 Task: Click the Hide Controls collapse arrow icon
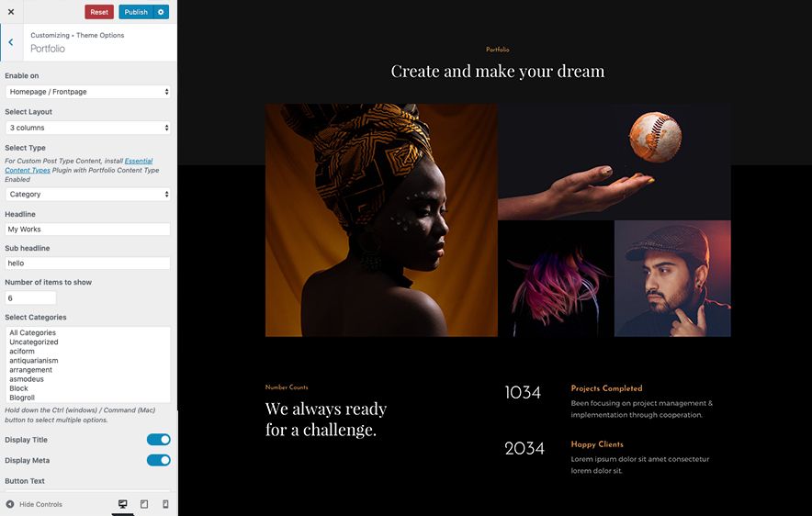pyautogui.click(x=10, y=504)
